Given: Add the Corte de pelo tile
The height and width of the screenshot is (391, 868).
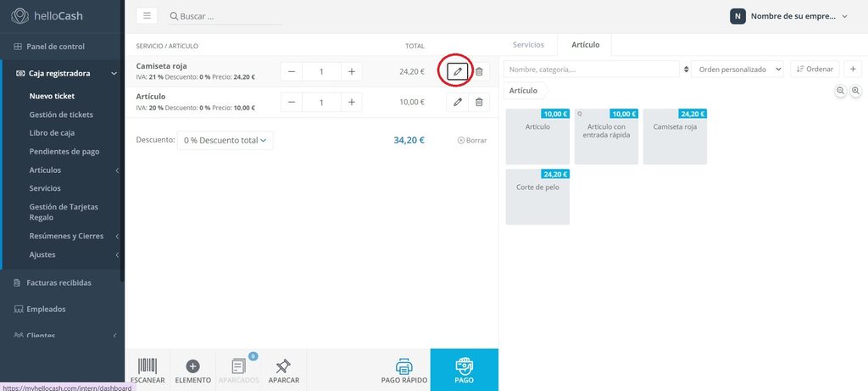Looking at the screenshot, I should point(537,197).
